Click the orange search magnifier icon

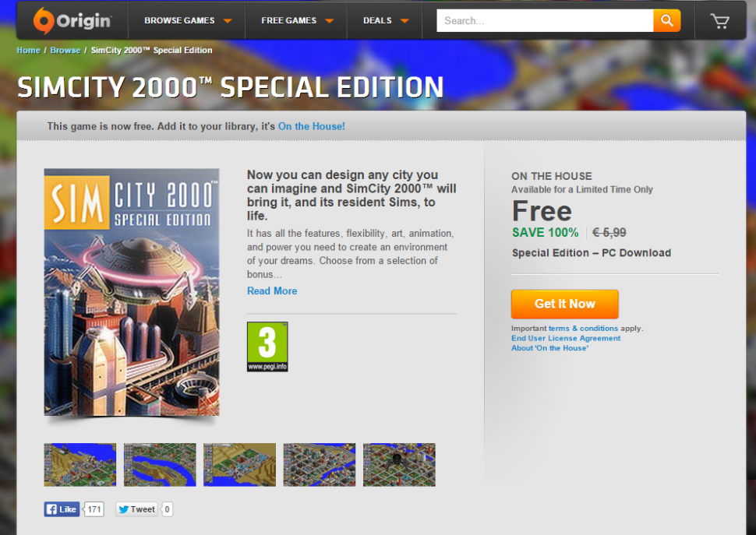coord(667,21)
